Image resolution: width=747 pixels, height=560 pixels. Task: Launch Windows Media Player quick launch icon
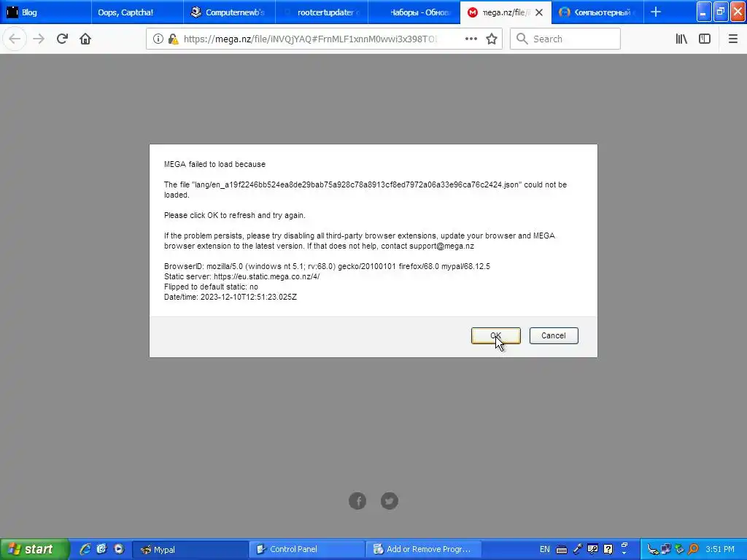pyautogui.click(x=119, y=549)
